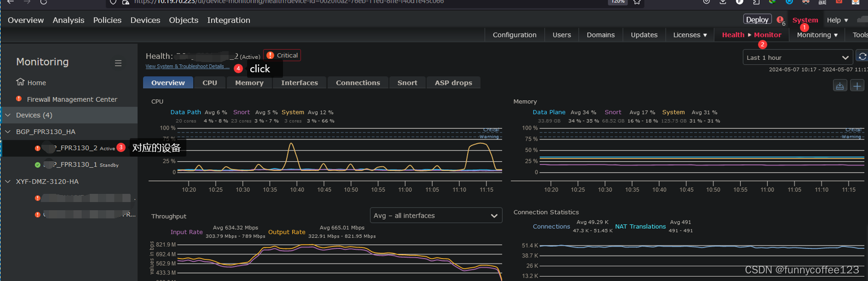Switch to the ASP drops tab

click(x=453, y=83)
